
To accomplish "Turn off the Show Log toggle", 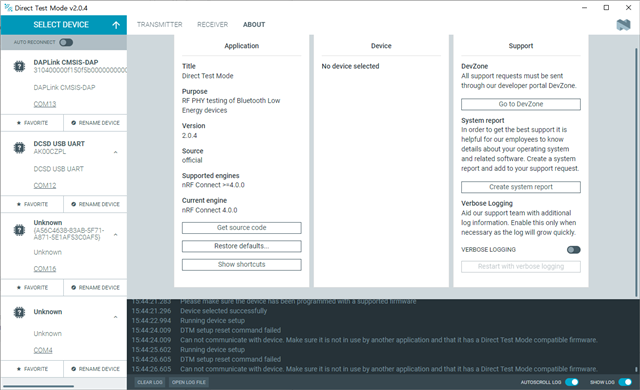I will pyautogui.click(x=625, y=382).
